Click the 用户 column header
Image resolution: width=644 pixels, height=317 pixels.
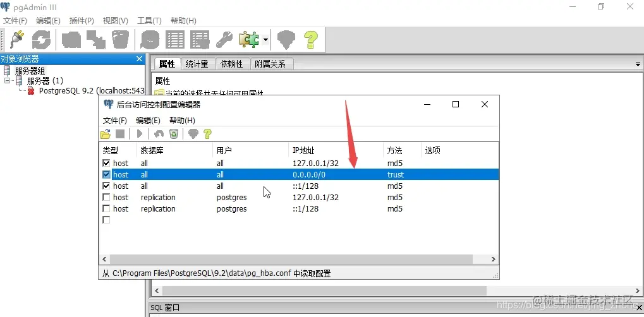[x=250, y=150]
